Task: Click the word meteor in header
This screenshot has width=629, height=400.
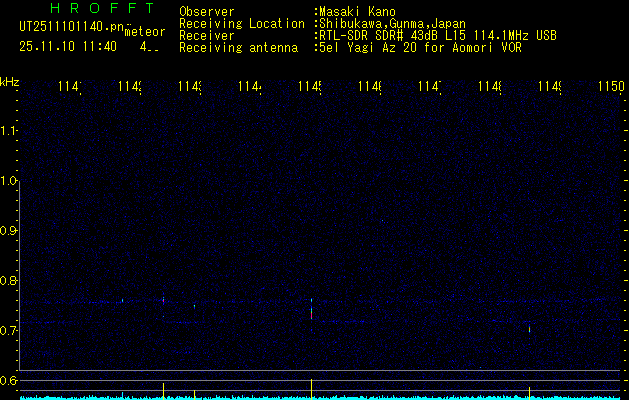Action: coord(145,32)
